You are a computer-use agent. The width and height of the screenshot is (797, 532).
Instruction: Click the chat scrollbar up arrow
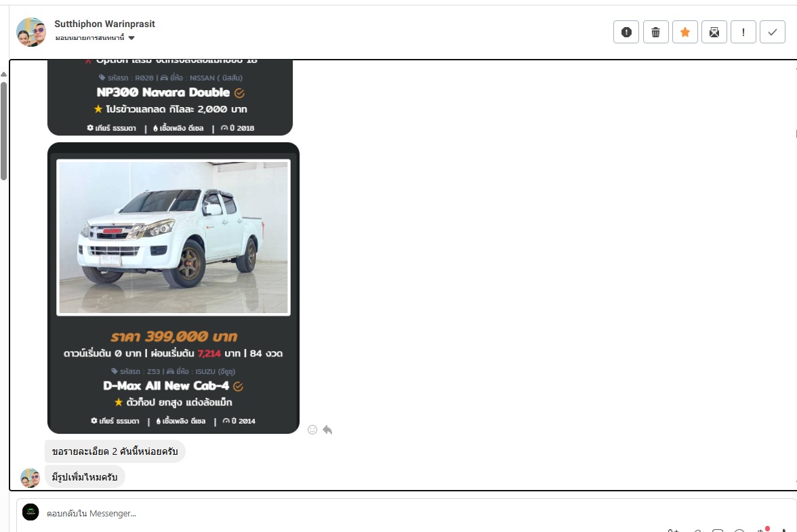click(x=4, y=74)
